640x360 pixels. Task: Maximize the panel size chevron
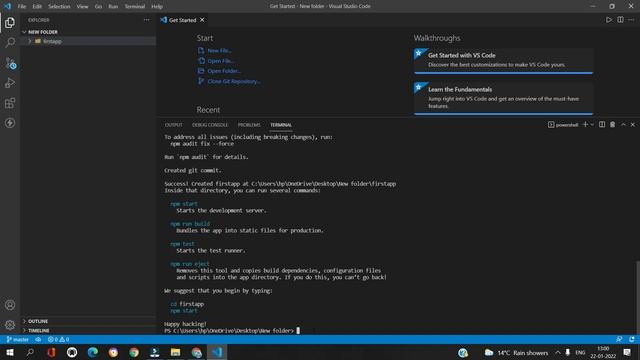(x=623, y=124)
